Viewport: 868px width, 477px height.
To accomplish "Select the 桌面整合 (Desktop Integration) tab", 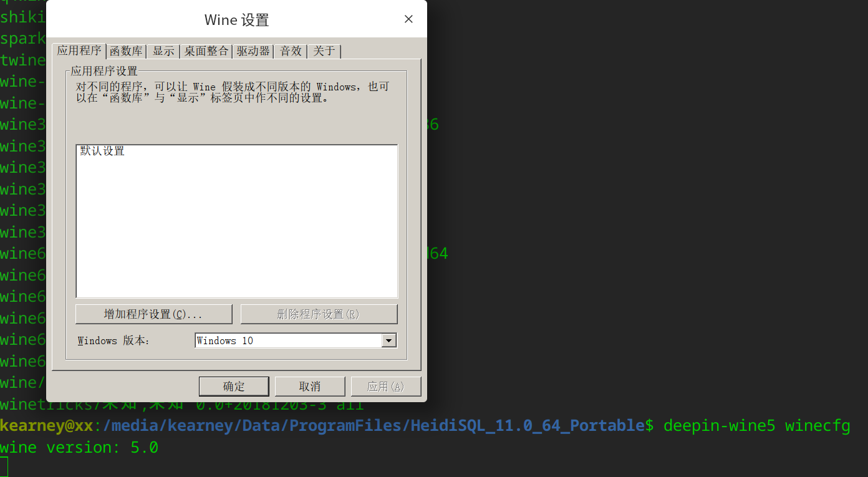I will (206, 51).
